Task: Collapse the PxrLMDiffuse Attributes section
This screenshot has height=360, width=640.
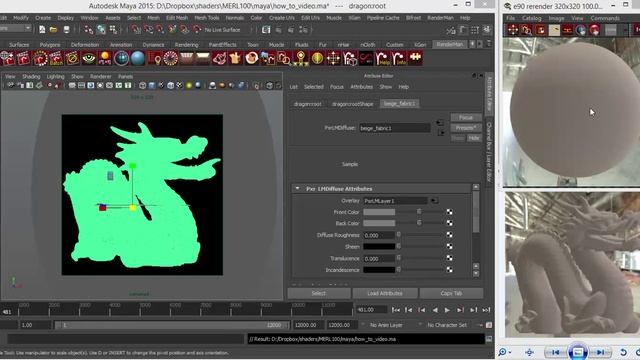Action: [297, 189]
